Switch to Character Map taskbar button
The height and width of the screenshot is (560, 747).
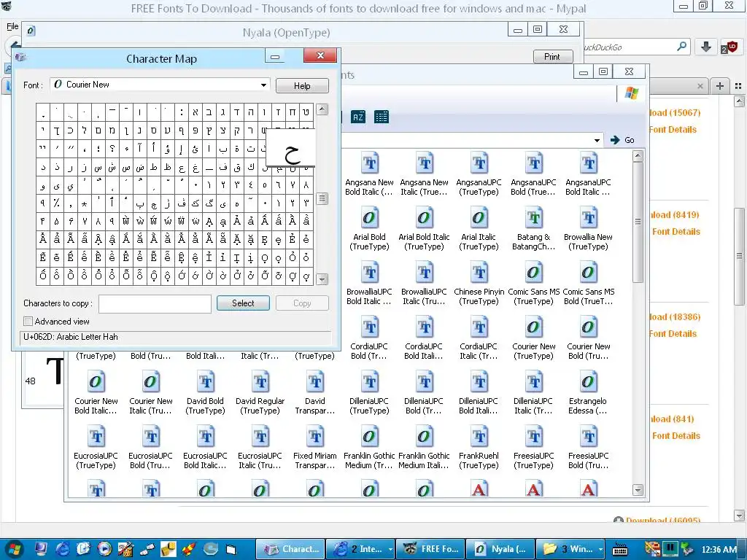click(290, 549)
